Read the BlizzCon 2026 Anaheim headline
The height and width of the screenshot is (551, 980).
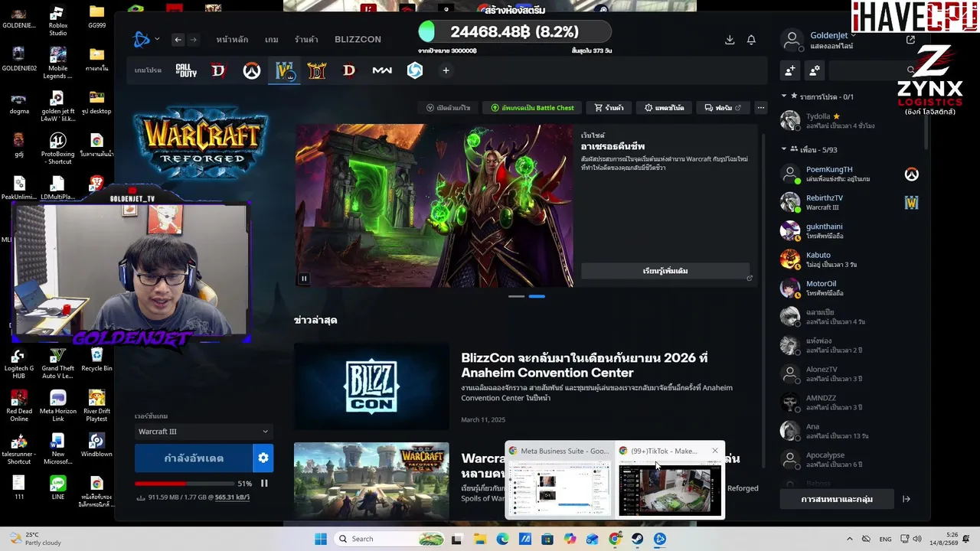(584, 365)
